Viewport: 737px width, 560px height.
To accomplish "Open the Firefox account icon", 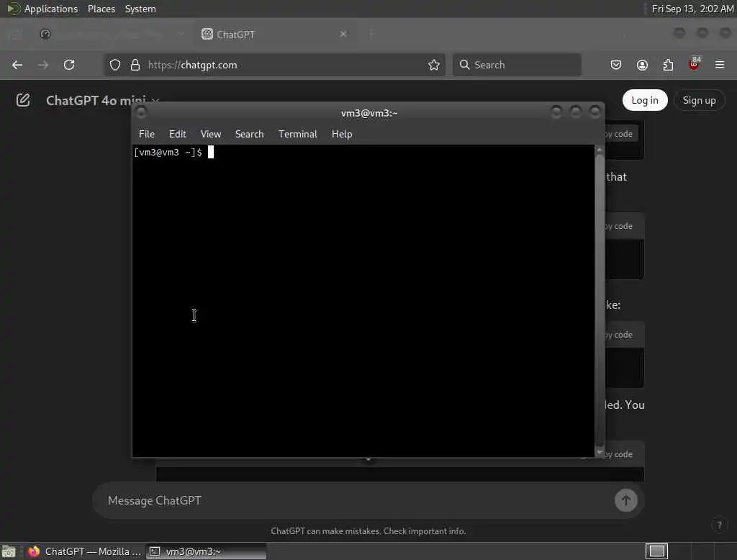I will click(642, 65).
